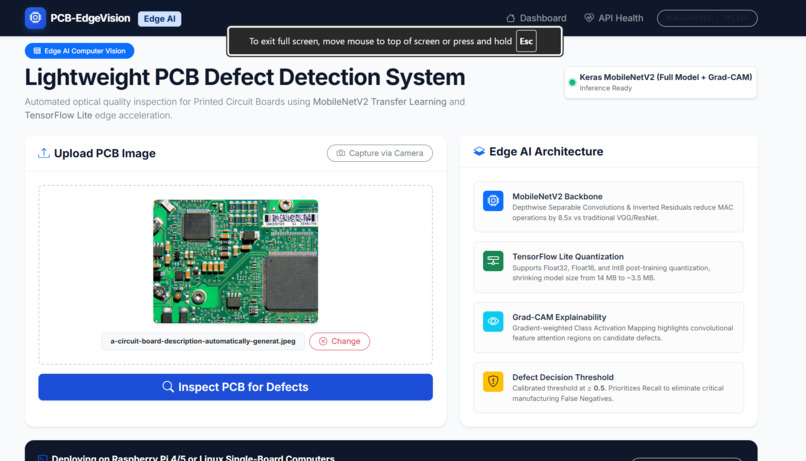Screen dimensions: 806x461
Task: Click the 'MobileNetV2 Backbone' card title
Action: pos(557,196)
